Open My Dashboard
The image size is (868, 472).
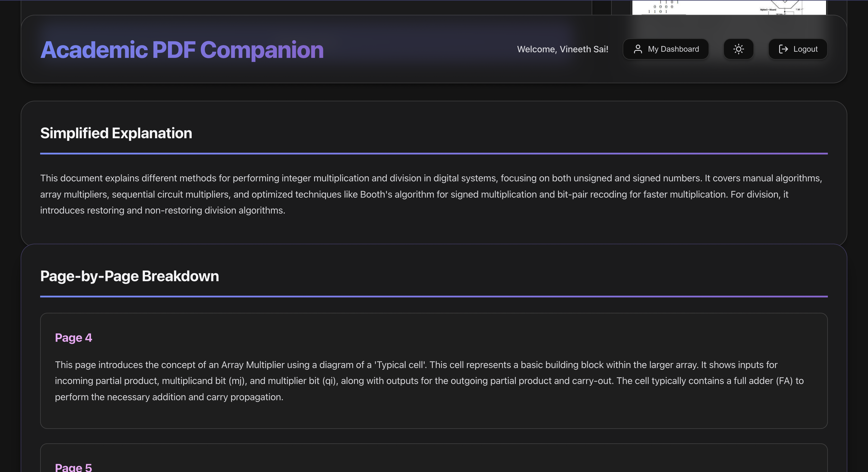pyautogui.click(x=665, y=49)
